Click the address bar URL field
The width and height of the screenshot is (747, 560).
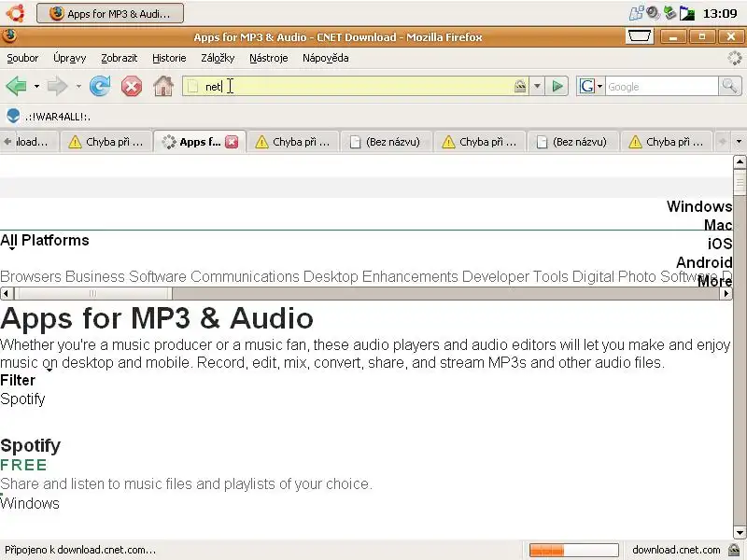(355, 86)
